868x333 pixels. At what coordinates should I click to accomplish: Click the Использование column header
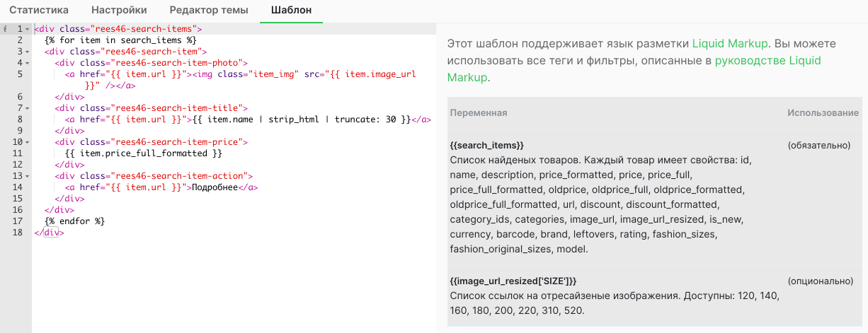pos(823,112)
